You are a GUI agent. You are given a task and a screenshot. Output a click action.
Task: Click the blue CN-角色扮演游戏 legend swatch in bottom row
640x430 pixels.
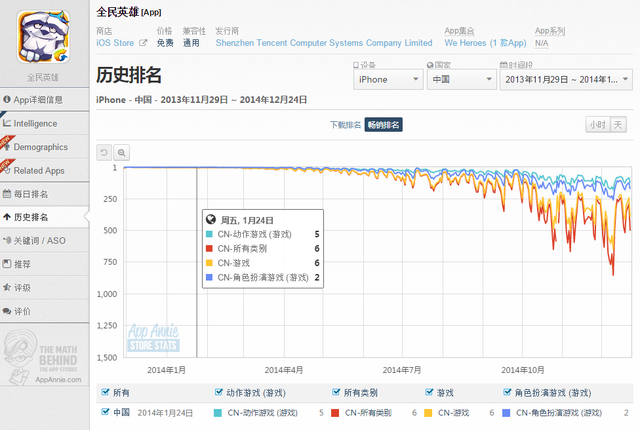(x=506, y=413)
